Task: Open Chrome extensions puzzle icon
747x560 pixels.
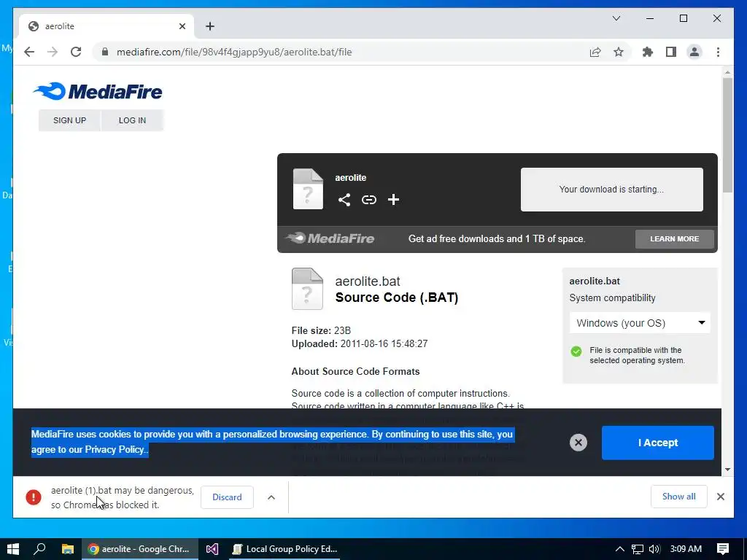Action: 648,52
